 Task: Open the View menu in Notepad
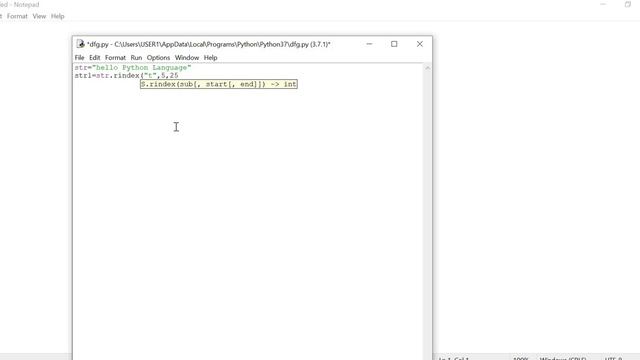(x=39, y=16)
